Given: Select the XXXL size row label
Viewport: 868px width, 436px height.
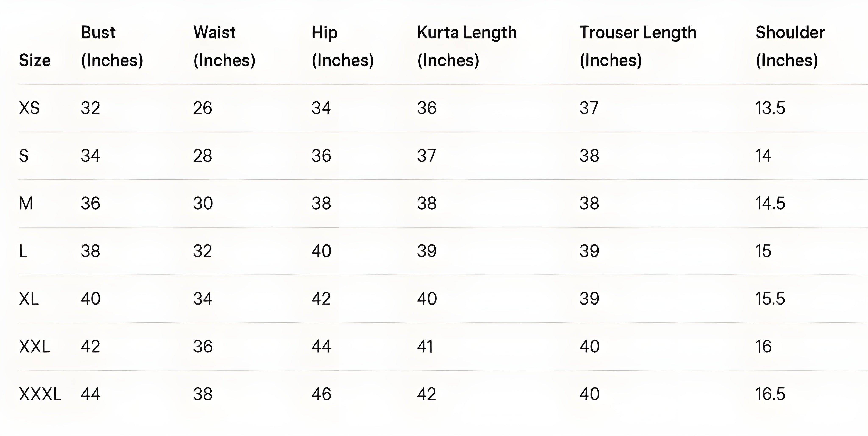Looking at the screenshot, I should 40,394.
